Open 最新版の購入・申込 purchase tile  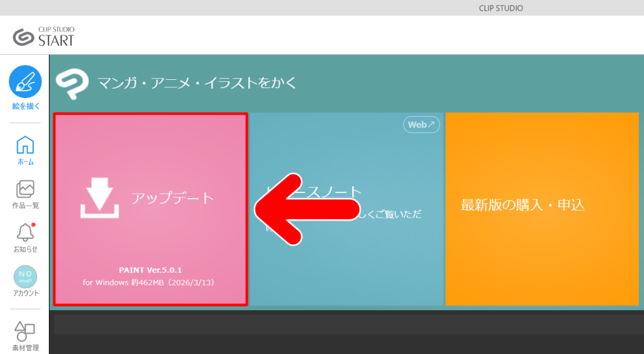[542, 209]
